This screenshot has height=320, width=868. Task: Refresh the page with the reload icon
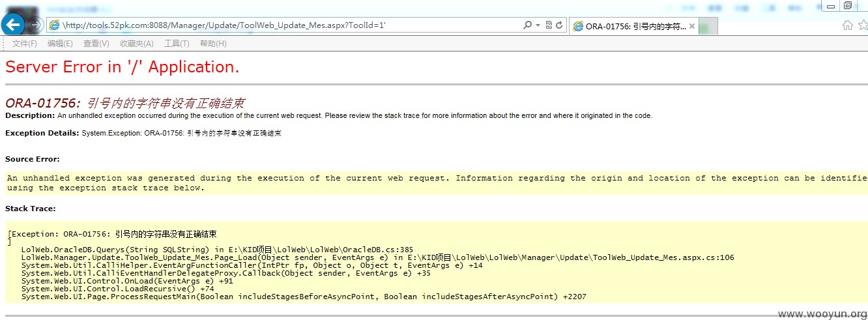pos(559,25)
